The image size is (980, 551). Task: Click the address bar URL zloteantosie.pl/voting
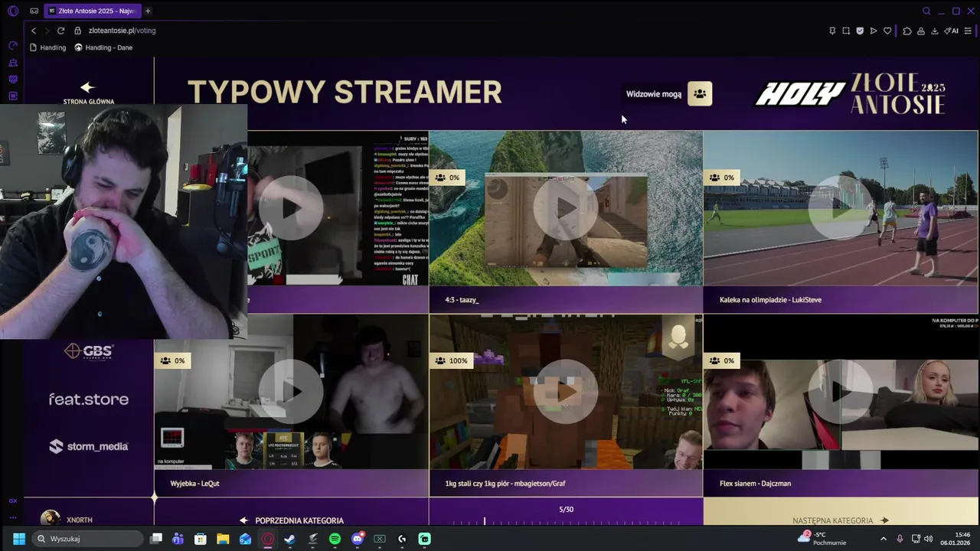pos(122,31)
